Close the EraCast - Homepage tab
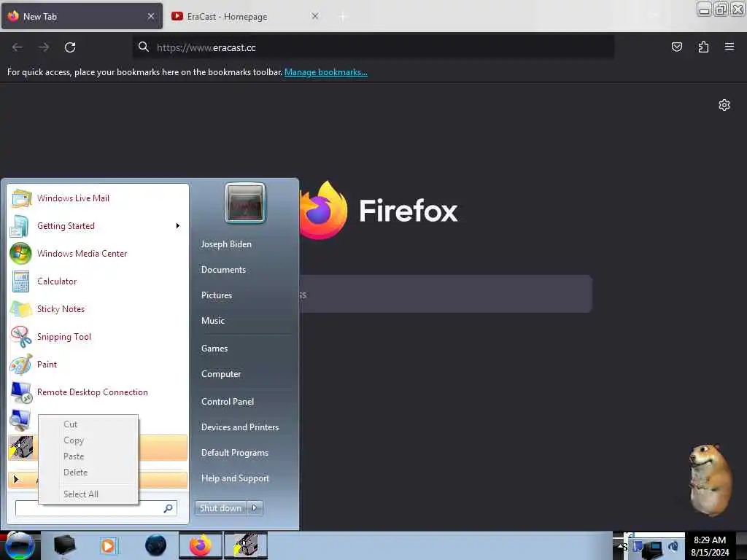The image size is (747, 560). pyautogui.click(x=315, y=16)
